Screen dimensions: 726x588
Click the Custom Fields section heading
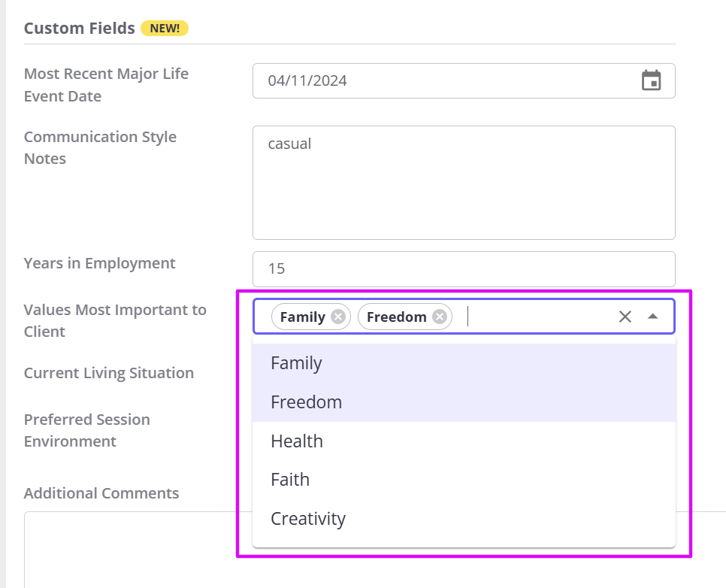click(x=79, y=28)
